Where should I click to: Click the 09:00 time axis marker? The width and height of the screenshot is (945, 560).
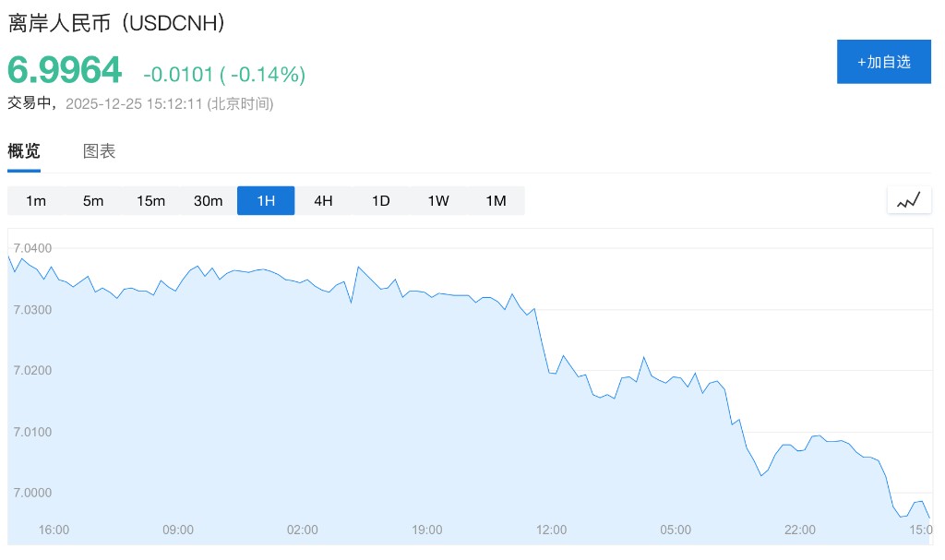(178, 530)
